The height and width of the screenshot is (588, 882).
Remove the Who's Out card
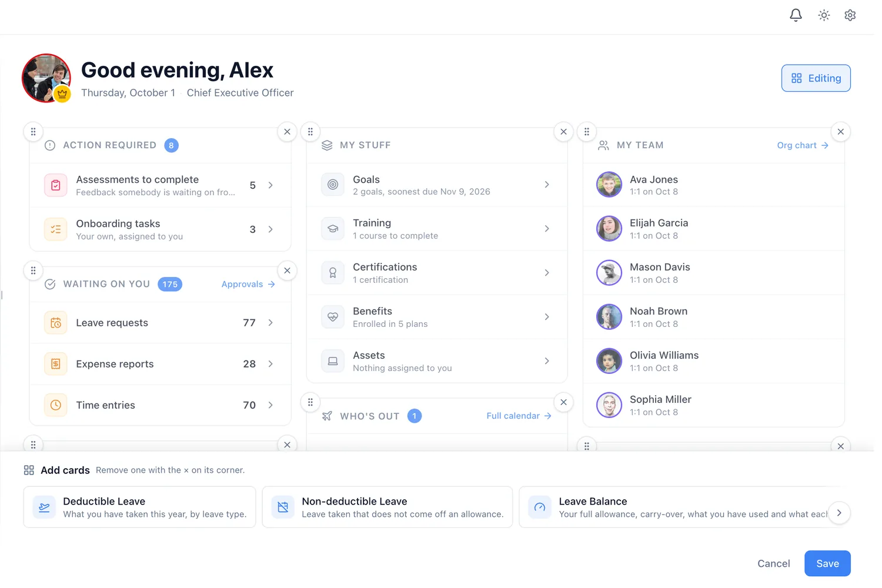tap(563, 402)
